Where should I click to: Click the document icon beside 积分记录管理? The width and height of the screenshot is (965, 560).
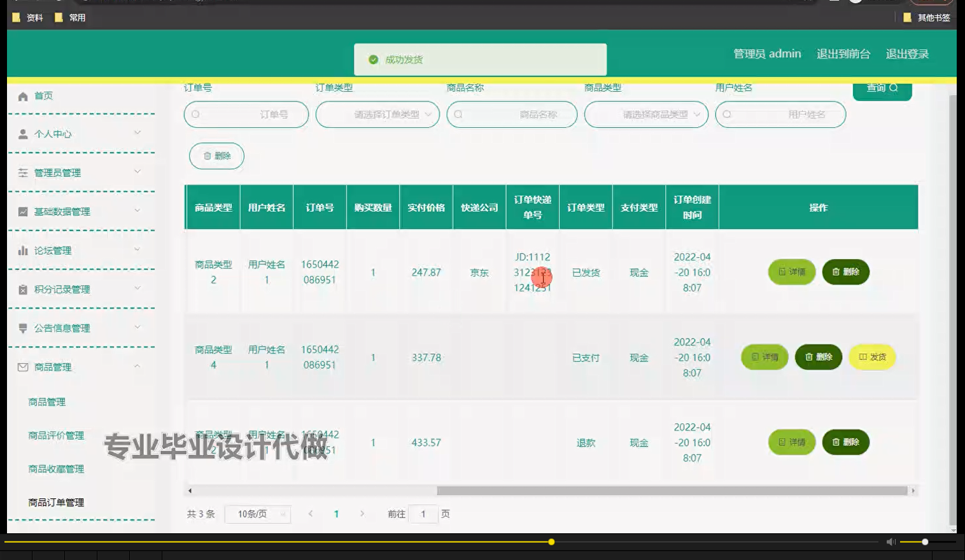click(x=22, y=289)
